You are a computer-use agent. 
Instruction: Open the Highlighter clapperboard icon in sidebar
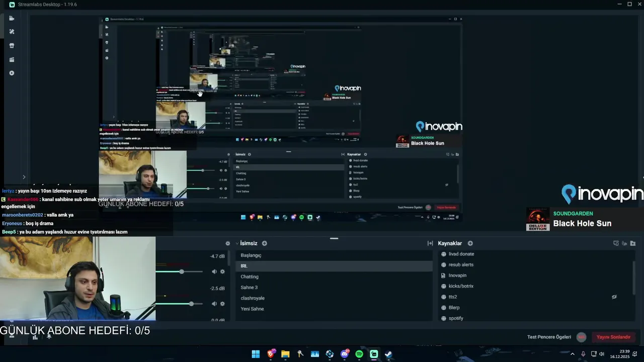click(x=12, y=59)
